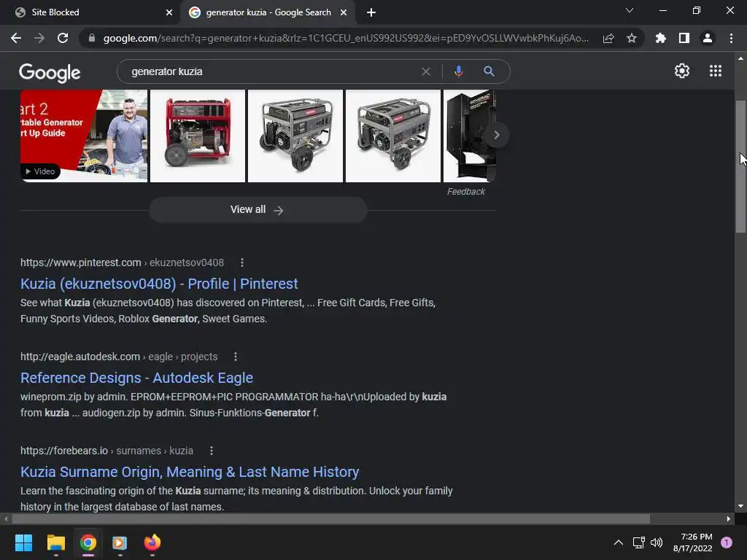
Task: Toggle the browser side panel
Action: pos(684,38)
